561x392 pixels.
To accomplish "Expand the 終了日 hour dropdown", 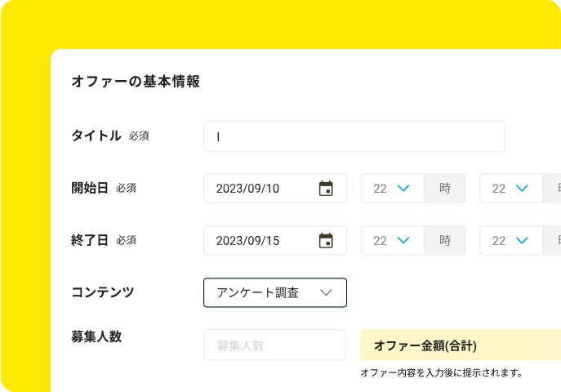I will 392,241.
